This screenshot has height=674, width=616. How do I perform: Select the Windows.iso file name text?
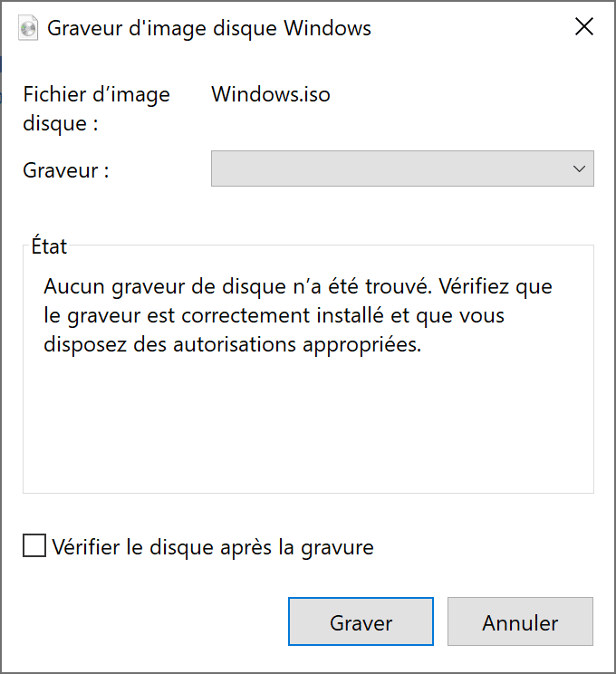271,94
